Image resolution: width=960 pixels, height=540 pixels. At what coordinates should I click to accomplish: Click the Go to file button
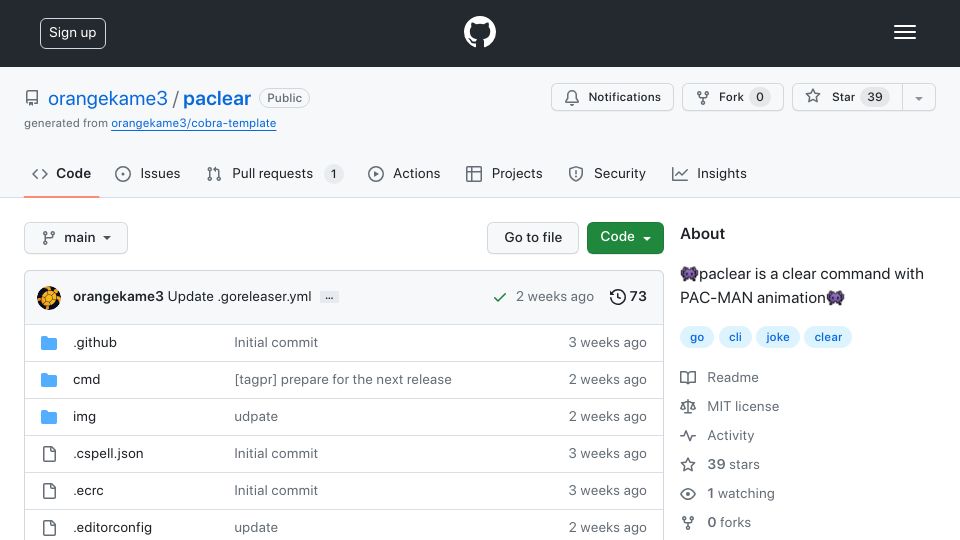(x=533, y=238)
